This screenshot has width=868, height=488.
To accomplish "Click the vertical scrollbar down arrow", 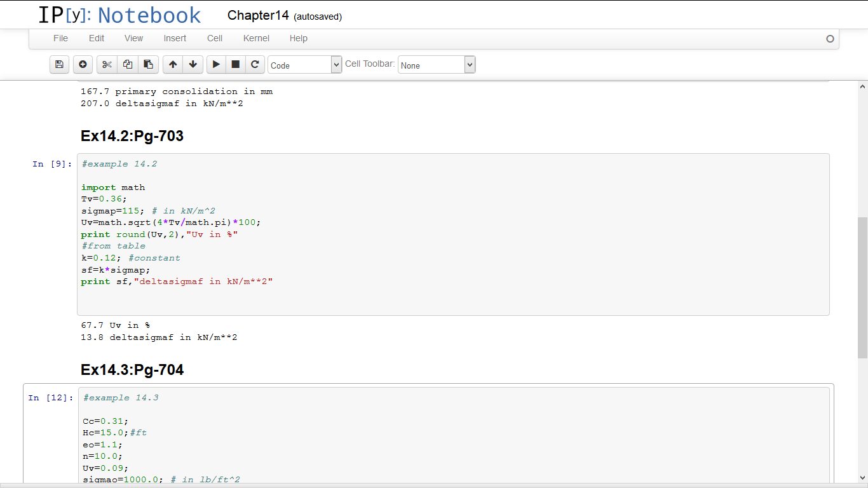I will click(x=862, y=477).
